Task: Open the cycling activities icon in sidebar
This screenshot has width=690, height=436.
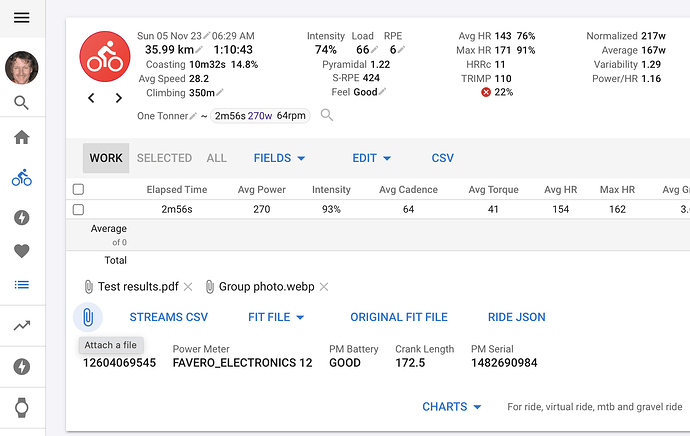Action: coord(22,177)
